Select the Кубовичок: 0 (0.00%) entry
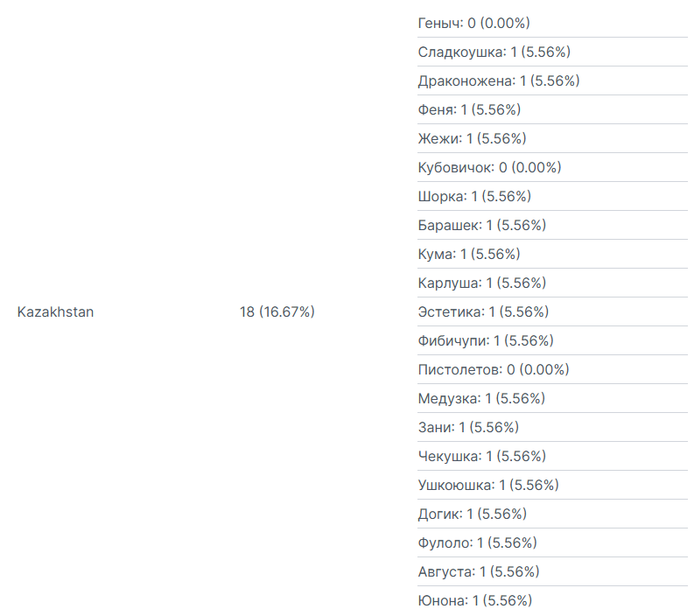The image size is (694, 616). pyautogui.click(x=489, y=167)
